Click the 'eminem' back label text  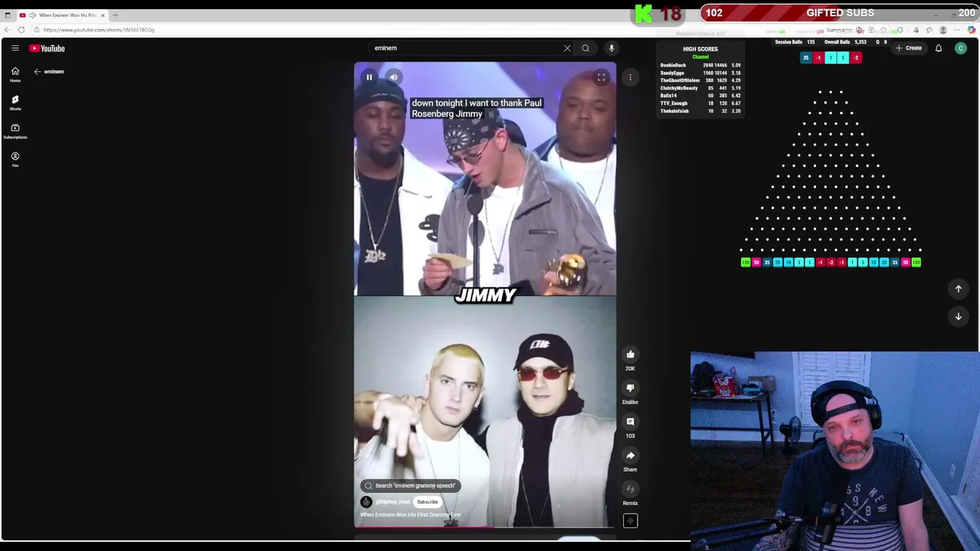click(54, 71)
